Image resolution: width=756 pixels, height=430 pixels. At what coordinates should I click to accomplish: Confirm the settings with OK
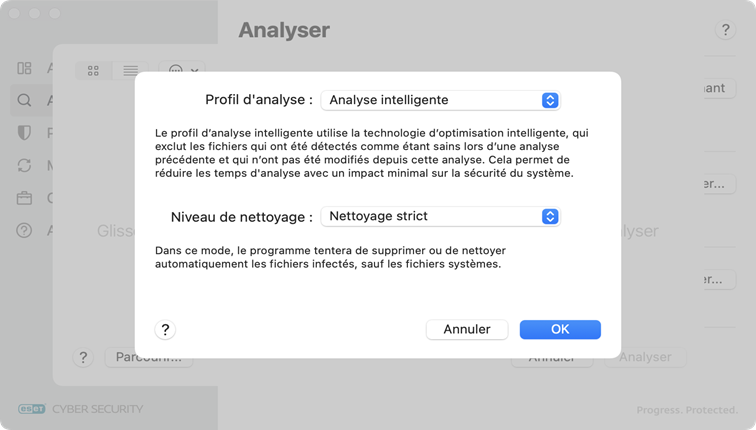(560, 329)
